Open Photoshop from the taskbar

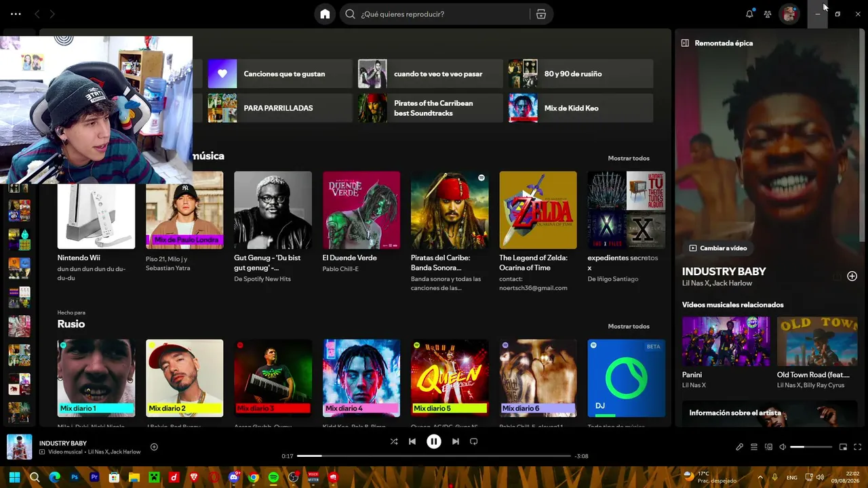[x=75, y=477]
